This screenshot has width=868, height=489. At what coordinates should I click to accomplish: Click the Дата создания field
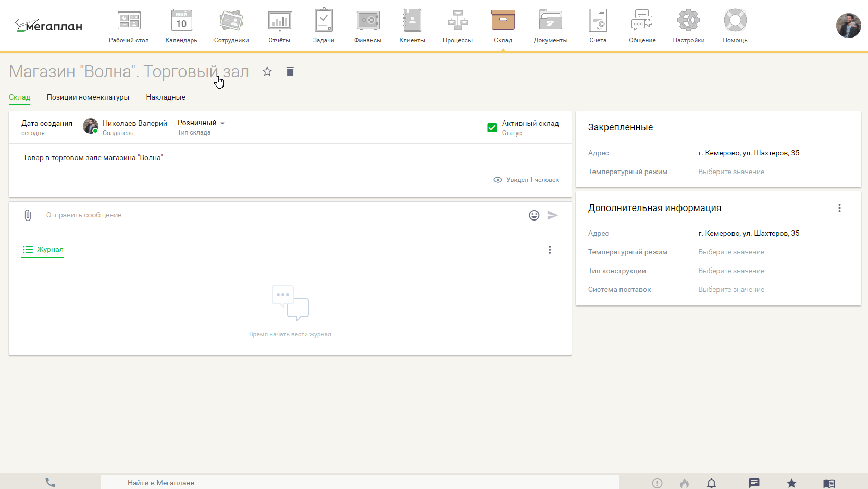(47, 127)
